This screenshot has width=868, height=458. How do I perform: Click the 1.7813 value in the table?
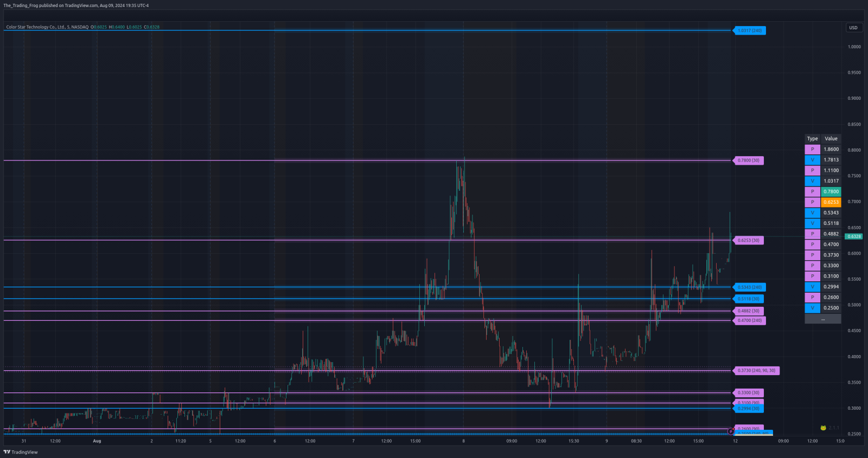tap(831, 160)
